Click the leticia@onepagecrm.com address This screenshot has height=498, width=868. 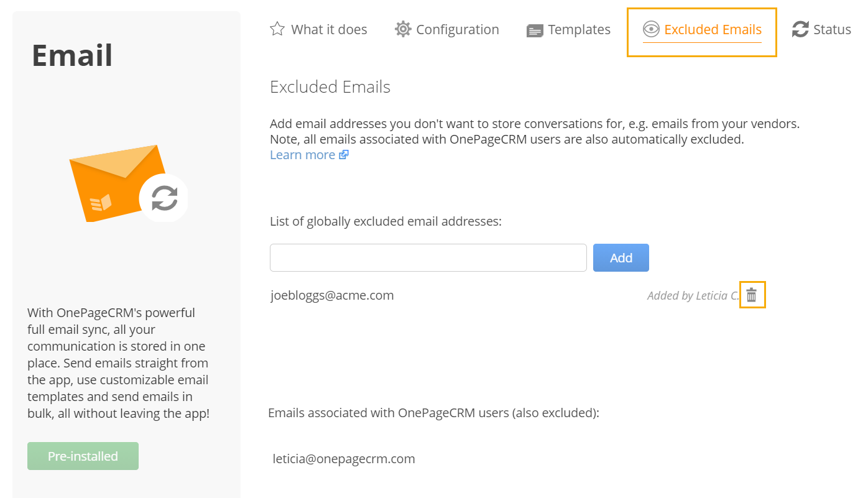click(x=344, y=459)
